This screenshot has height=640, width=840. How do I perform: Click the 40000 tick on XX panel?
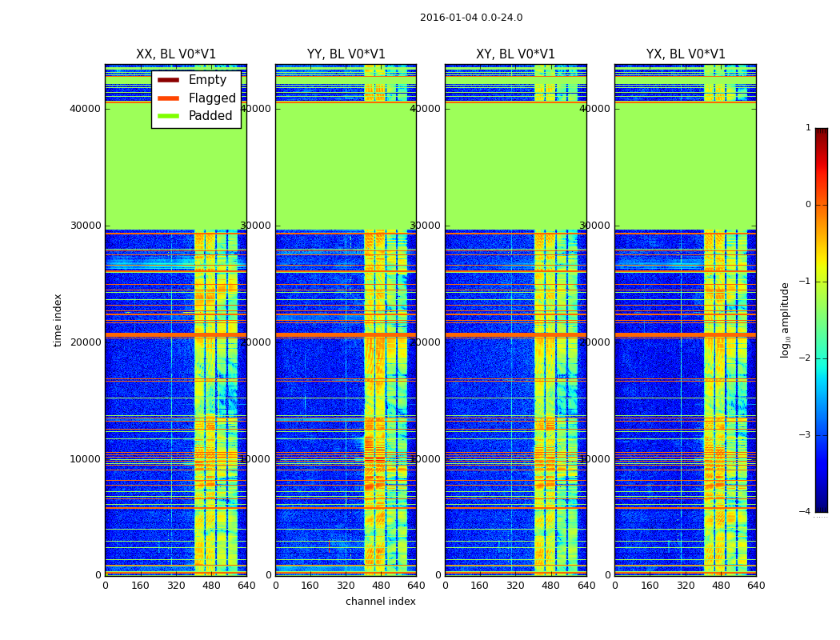click(85, 109)
